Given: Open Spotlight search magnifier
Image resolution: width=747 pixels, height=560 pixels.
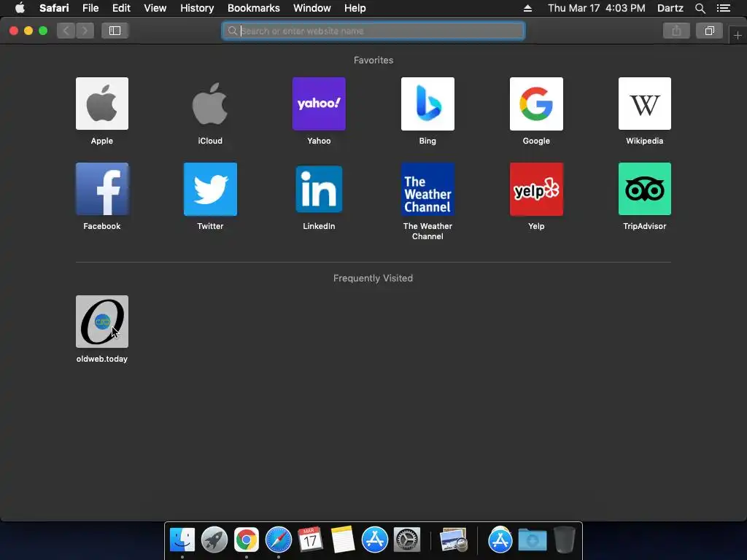Looking at the screenshot, I should coord(700,8).
